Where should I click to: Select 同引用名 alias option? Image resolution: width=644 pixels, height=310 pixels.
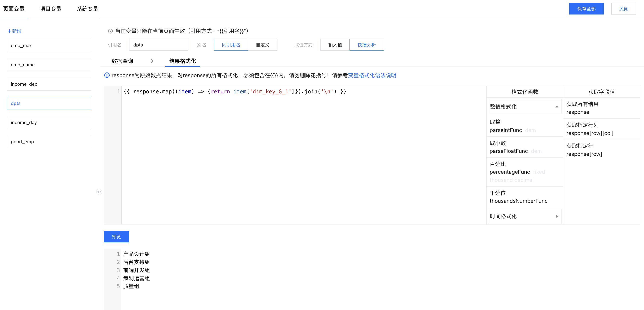pos(231,45)
